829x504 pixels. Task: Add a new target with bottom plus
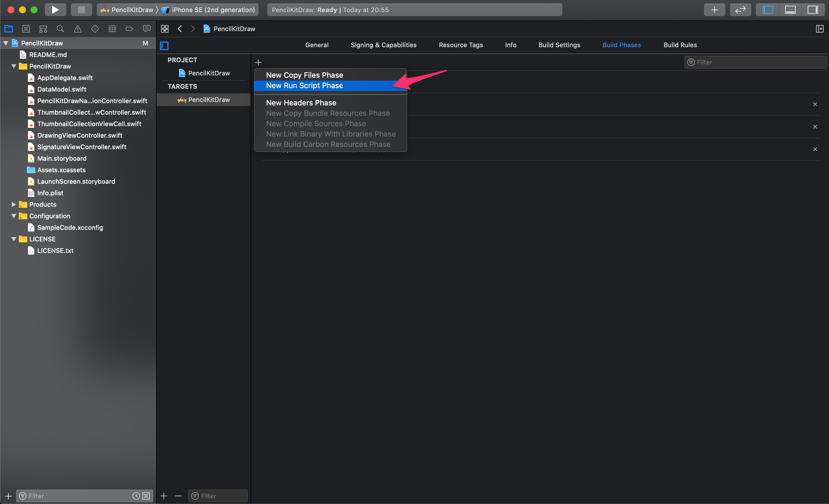coord(164,496)
